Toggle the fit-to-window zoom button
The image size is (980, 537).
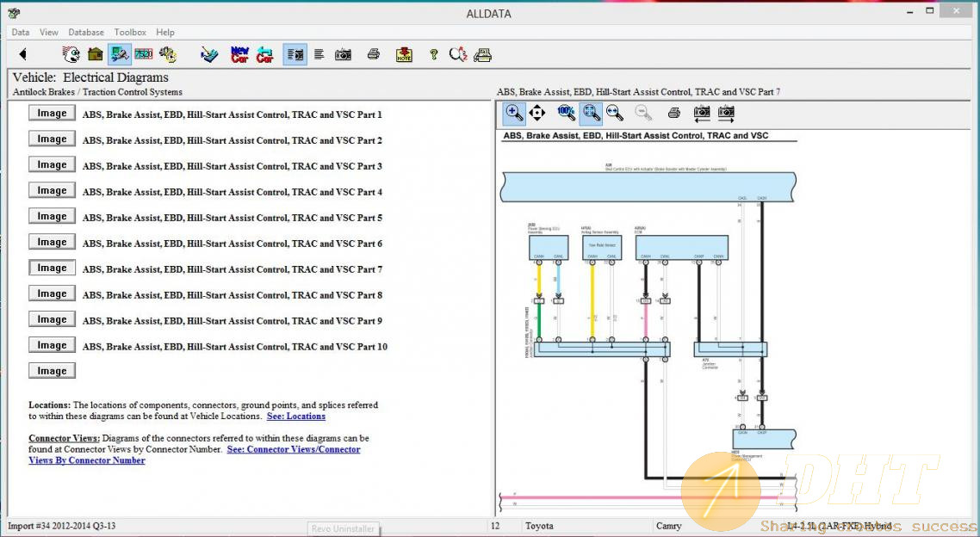(x=590, y=113)
